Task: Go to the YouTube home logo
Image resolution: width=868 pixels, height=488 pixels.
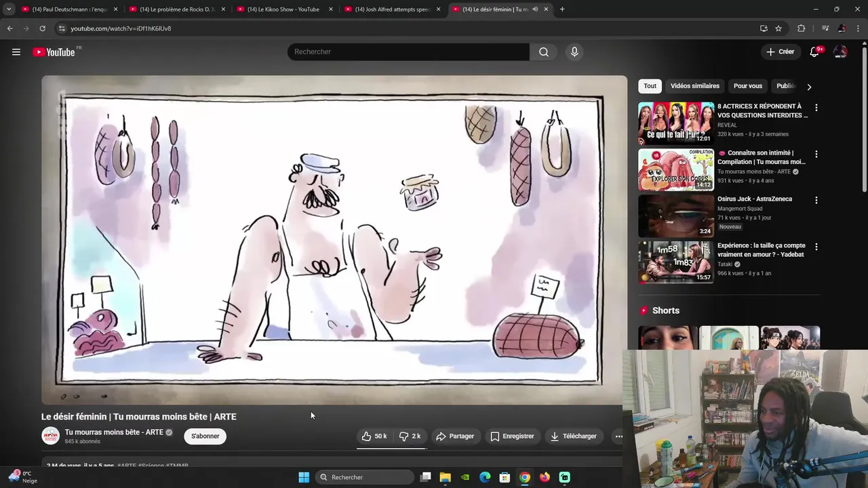Action: point(54,52)
